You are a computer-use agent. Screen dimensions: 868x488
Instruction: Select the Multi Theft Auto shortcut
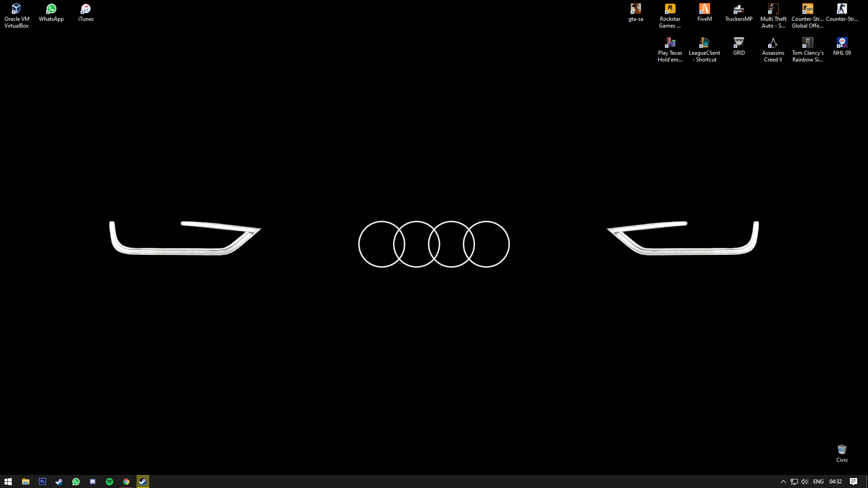(773, 16)
